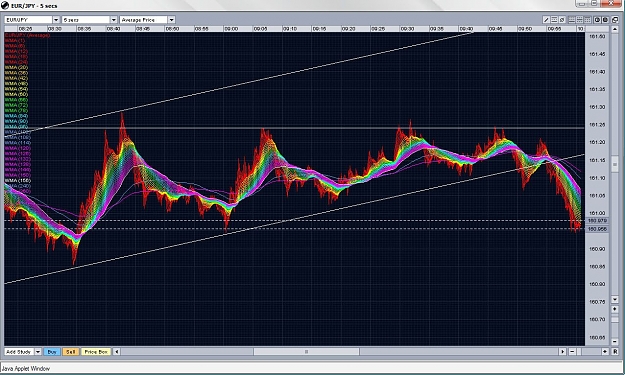625x375 pixels.
Task: Zoom in vertically with the plus button
Action: (x=615, y=309)
